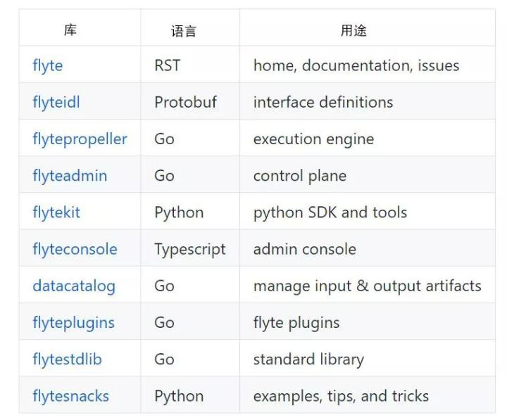Viewport: 507px width, 420px height.
Task: Click 'standard library' description
Action: point(309,360)
